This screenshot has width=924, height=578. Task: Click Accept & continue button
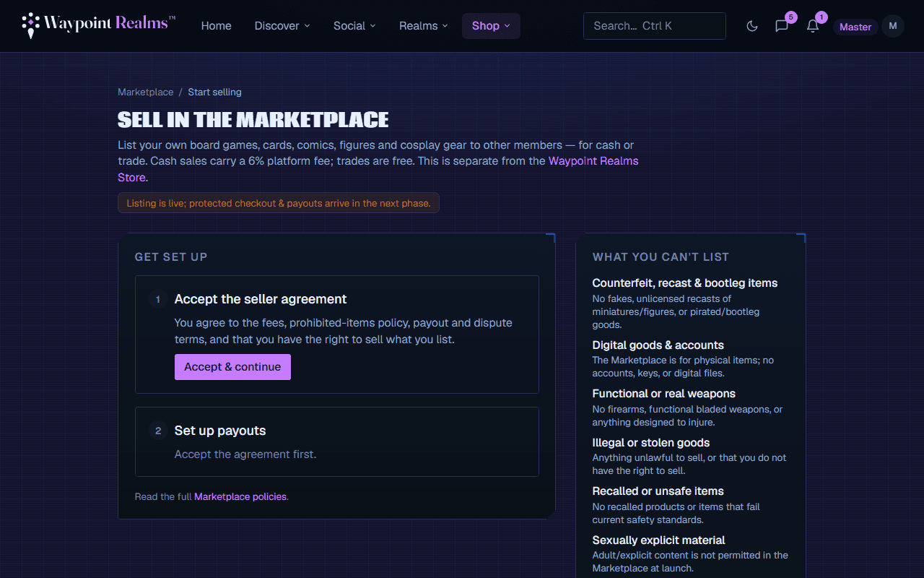[232, 367]
